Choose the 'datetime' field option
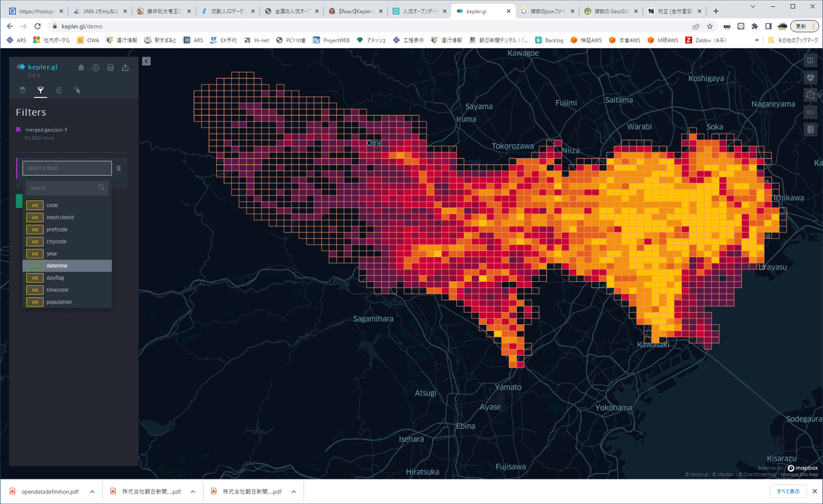 (67, 266)
